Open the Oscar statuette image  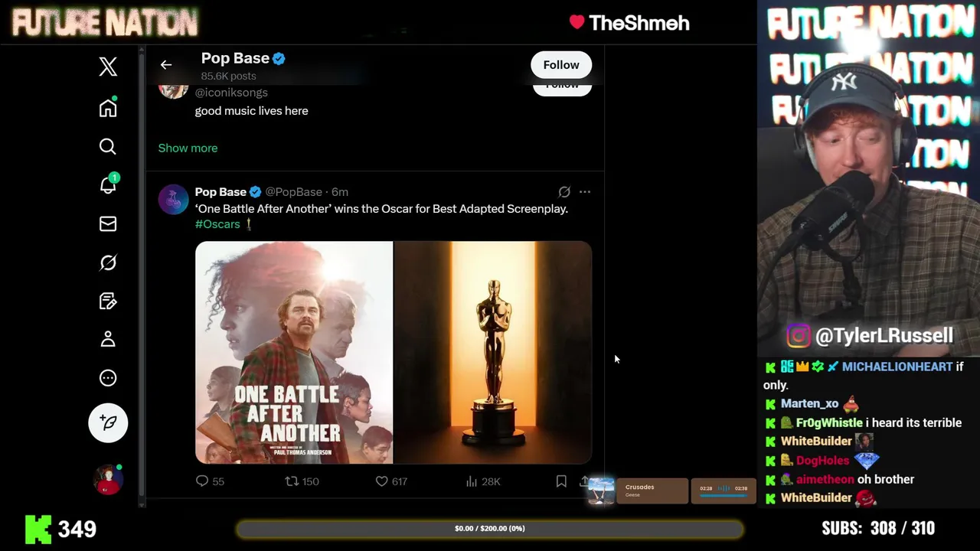coord(493,353)
